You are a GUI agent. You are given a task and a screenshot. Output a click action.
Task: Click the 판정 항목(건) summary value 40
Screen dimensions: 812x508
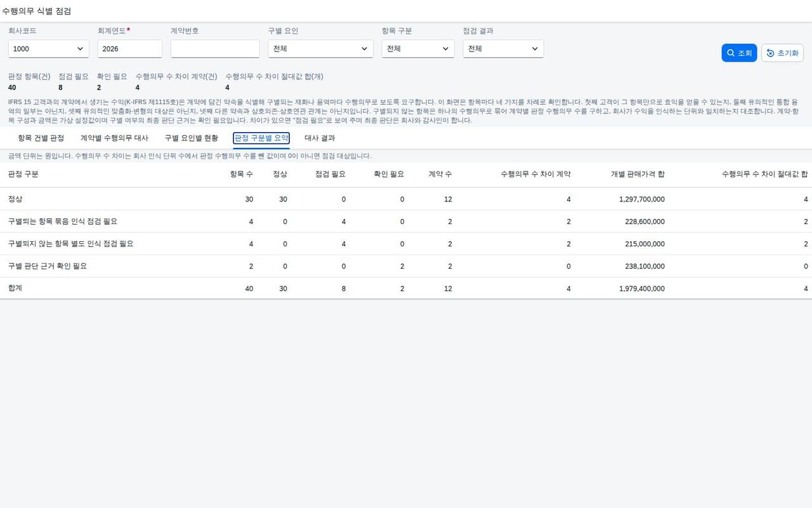12,88
